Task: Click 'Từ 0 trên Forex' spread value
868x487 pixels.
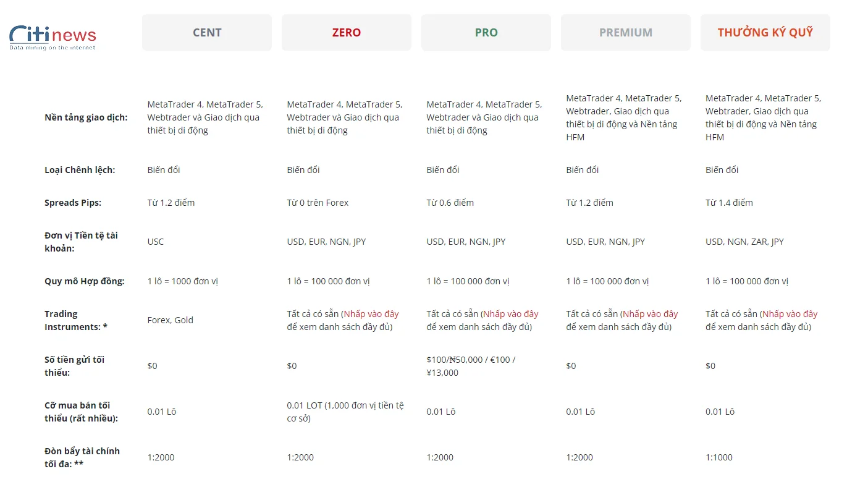Action: (x=318, y=203)
